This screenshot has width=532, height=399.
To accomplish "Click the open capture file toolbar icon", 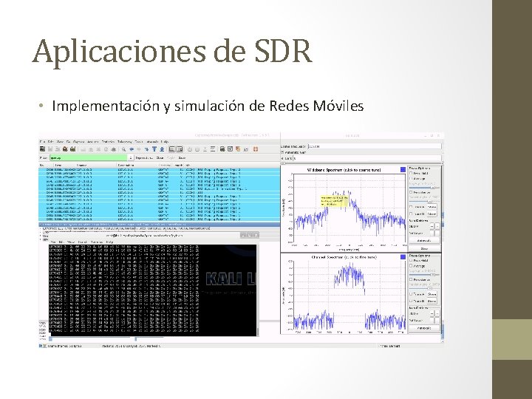I will click(83, 149).
